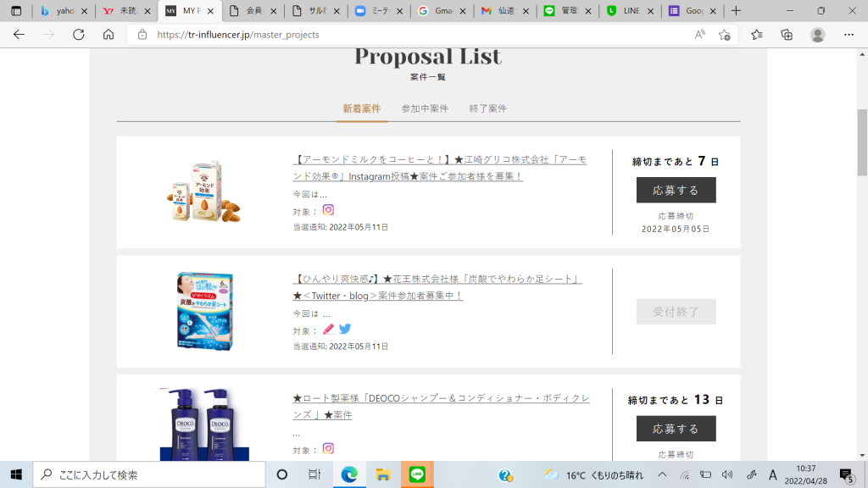
Task: Open the browser home page
Action: pos(108,34)
